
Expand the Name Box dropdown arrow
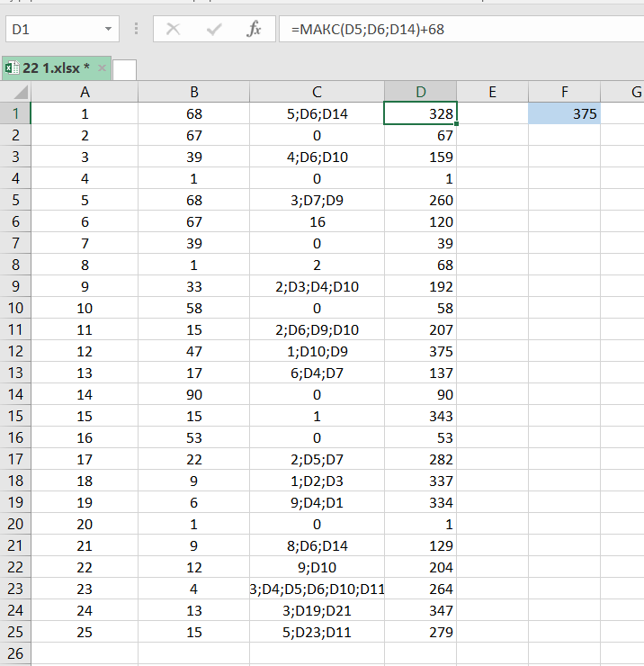[109, 30]
